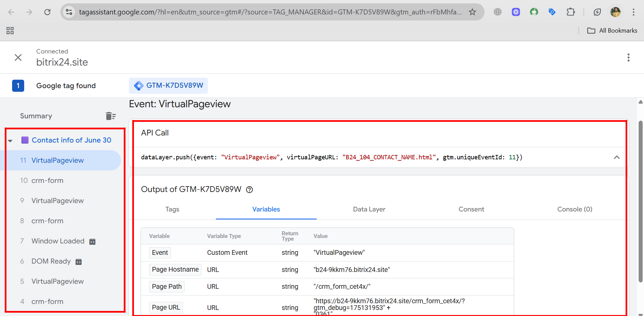Bookmark this page with the star icon

click(x=472, y=12)
